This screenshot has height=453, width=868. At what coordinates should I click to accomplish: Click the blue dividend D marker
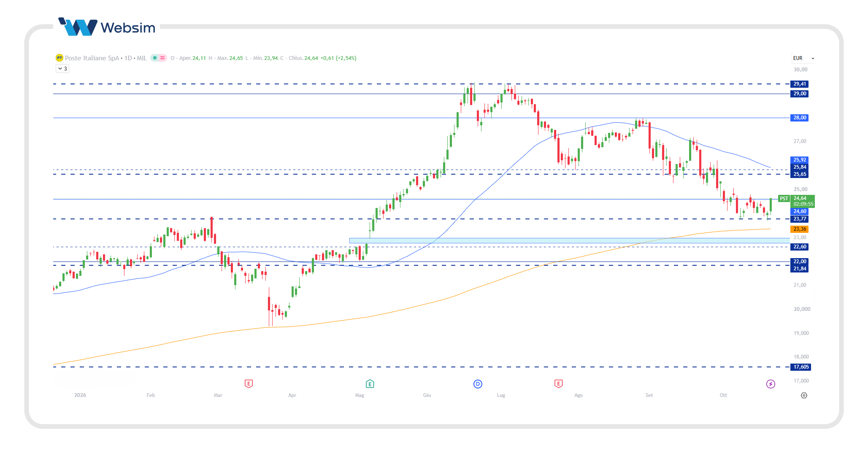[478, 384]
